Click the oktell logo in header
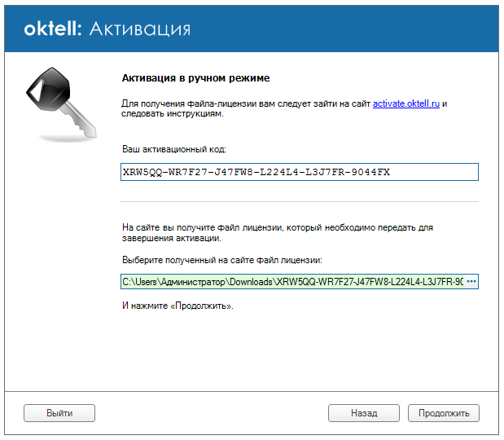This screenshot has width=504, height=440. click(x=54, y=29)
